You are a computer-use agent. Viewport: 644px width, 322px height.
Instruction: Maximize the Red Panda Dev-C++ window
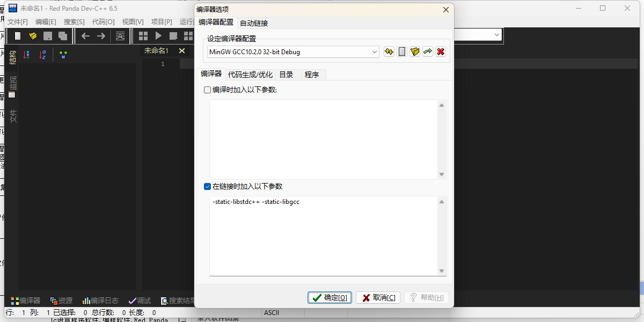603,8
